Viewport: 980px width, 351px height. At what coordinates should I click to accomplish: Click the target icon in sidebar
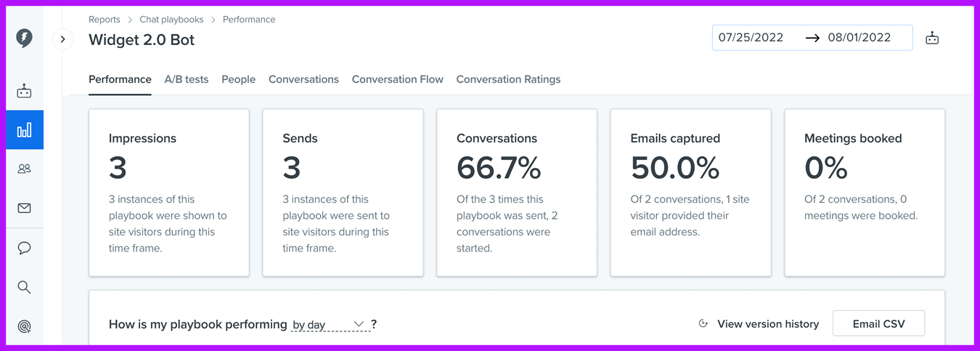[x=24, y=326]
